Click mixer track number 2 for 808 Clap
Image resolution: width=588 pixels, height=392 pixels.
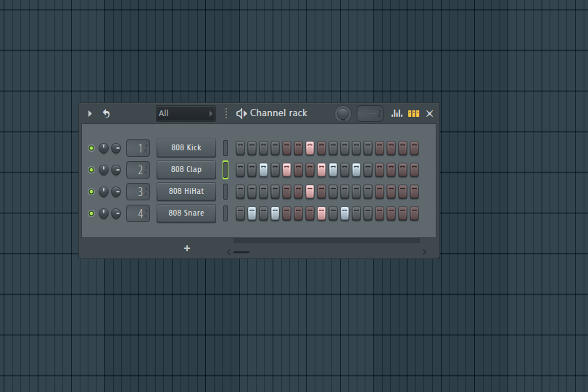coord(138,170)
